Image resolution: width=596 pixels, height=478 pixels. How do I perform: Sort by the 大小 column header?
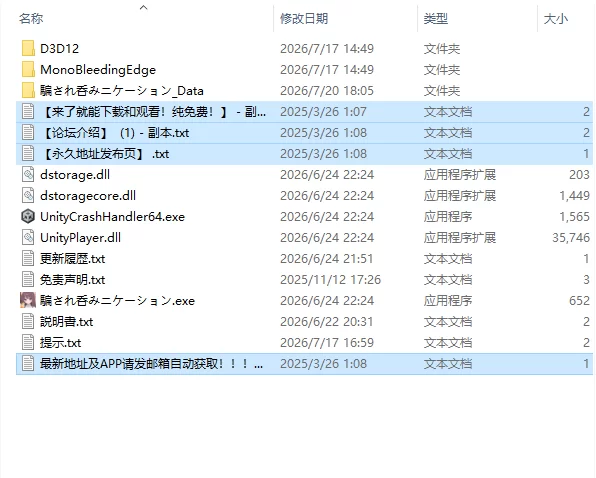click(556, 18)
